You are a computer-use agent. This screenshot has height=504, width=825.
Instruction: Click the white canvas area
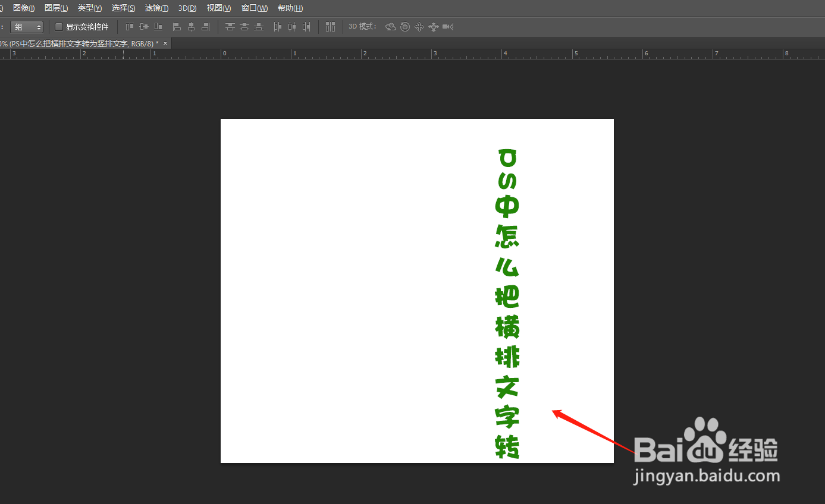pos(357,267)
